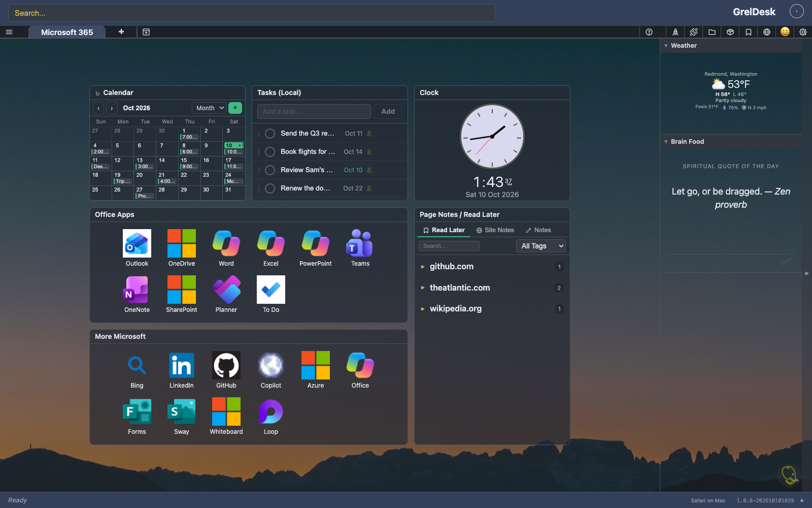The image size is (812, 508).
Task: Open the All Tags filter dropdown
Action: pos(541,246)
